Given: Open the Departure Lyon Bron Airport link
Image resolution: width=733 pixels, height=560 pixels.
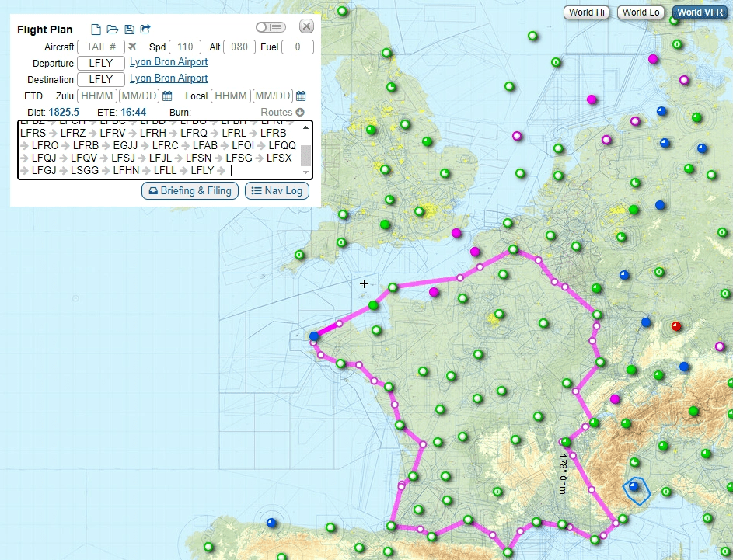Looking at the screenshot, I should click(x=169, y=62).
